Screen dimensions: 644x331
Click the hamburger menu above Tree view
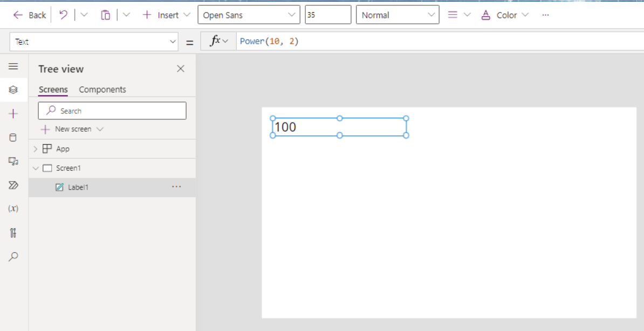point(13,67)
